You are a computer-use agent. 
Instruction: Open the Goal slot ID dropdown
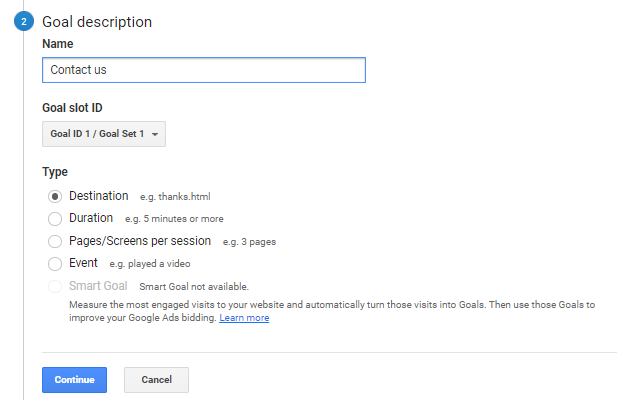104,133
